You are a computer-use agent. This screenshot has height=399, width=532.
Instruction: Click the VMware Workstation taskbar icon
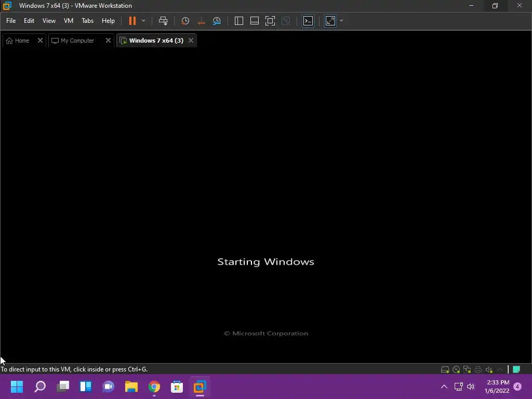(x=200, y=387)
